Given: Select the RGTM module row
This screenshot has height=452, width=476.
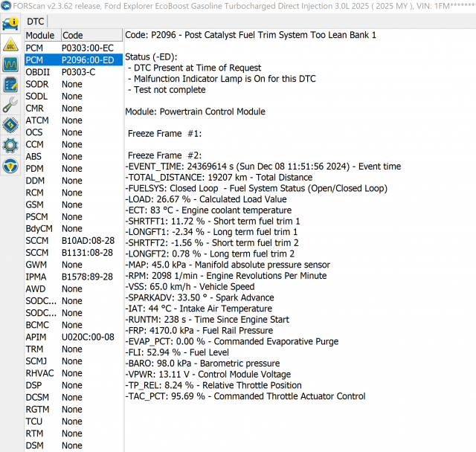Looking at the screenshot, I should [x=74, y=409].
